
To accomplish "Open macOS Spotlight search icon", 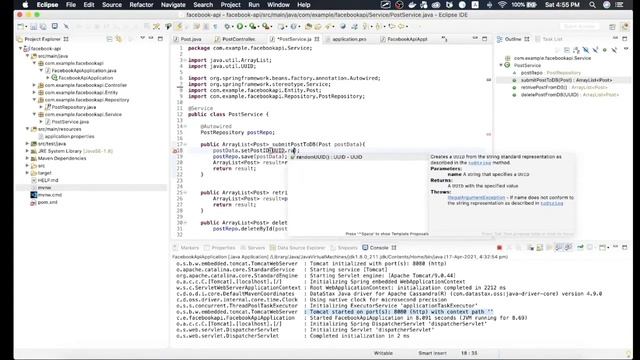I will (x=592, y=5).
